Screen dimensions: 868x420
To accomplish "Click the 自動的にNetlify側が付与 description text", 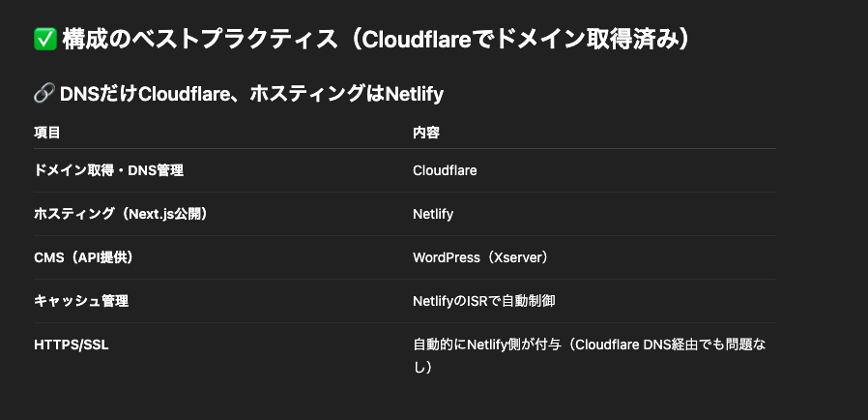I will [x=486, y=345].
